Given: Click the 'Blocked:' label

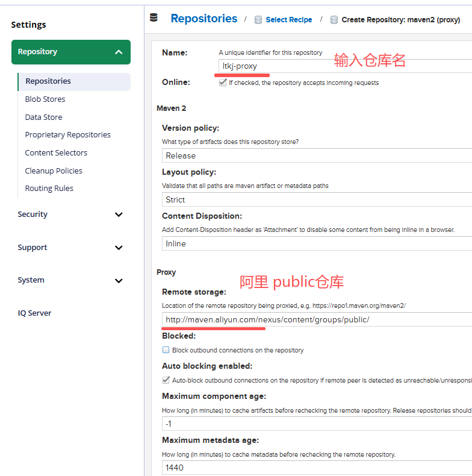Looking at the screenshot, I should (179, 336).
